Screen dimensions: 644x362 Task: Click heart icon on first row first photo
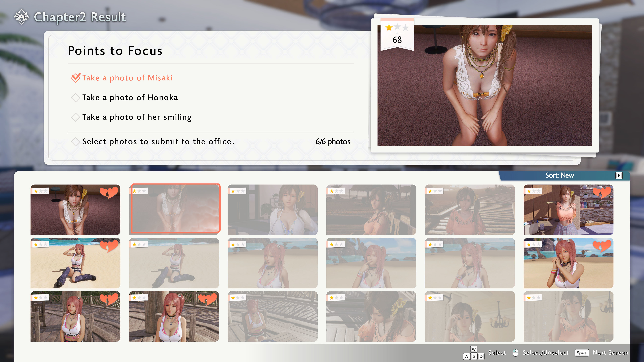[109, 193]
